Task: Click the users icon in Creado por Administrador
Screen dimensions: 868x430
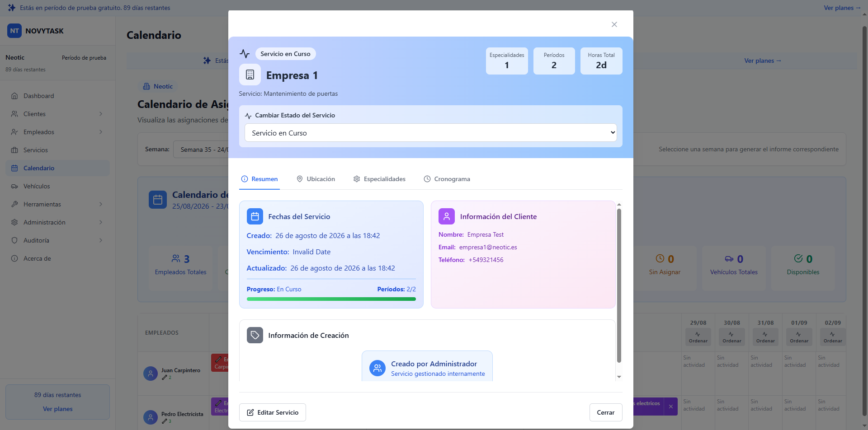Action: point(377,368)
